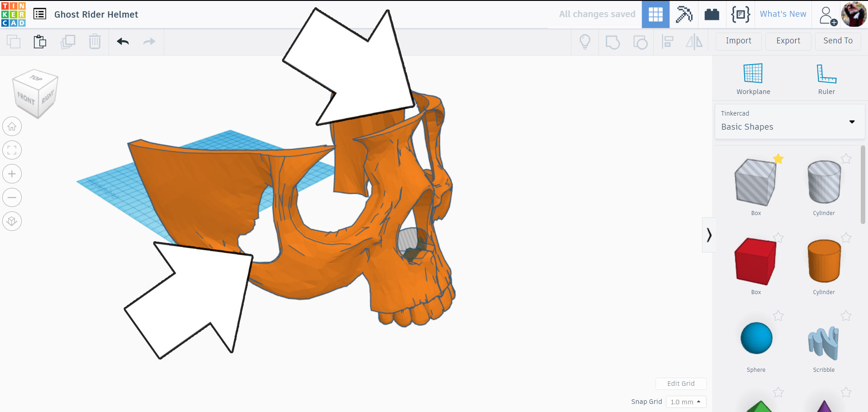Click the 'All changes saved' status text
Viewport: 868px width, 412px height.
[597, 14]
